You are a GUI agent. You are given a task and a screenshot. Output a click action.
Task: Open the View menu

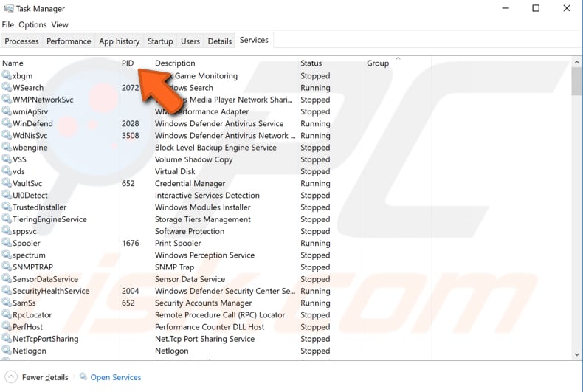pyautogui.click(x=60, y=24)
